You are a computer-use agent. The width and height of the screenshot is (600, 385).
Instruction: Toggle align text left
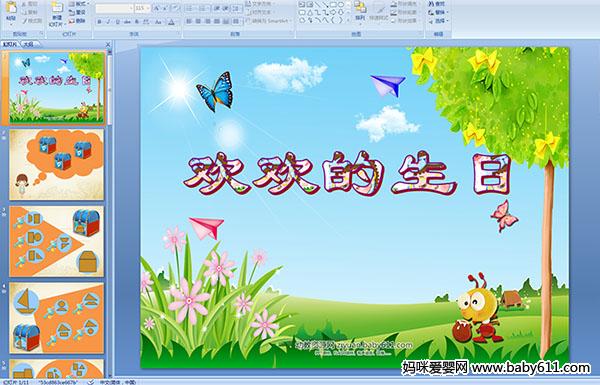click(x=189, y=21)
